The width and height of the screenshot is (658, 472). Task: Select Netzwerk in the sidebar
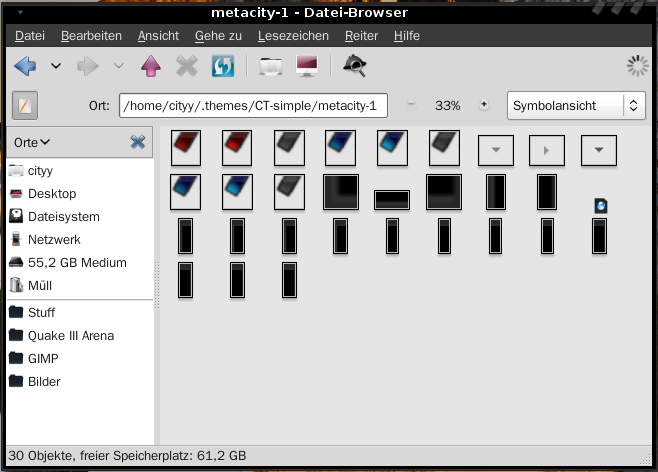80,240
